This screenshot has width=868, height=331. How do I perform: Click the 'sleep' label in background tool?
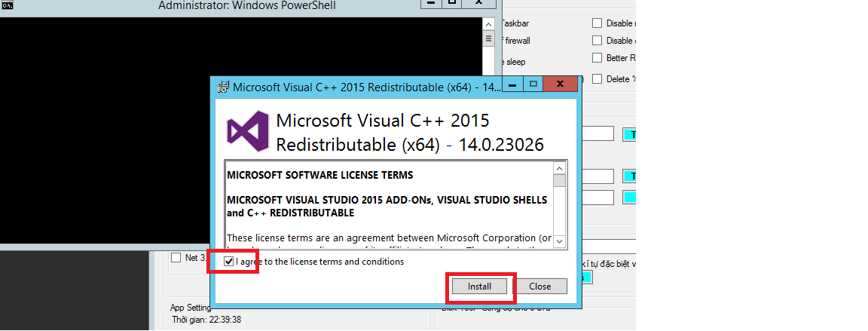pos(515,62)
